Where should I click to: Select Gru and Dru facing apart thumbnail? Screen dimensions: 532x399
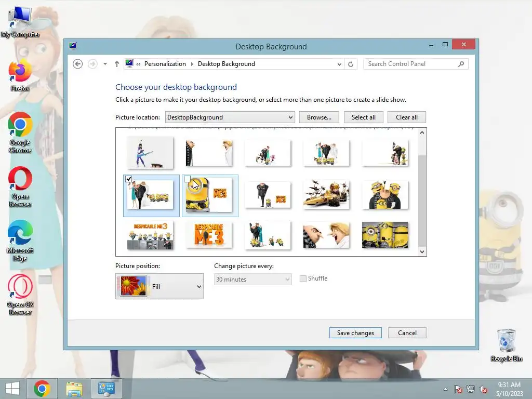point(209,153)
